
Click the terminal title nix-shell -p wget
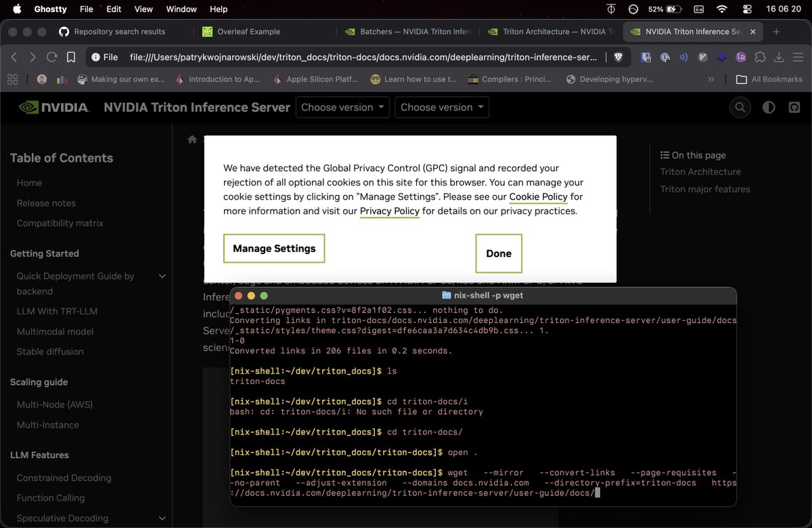482,296
